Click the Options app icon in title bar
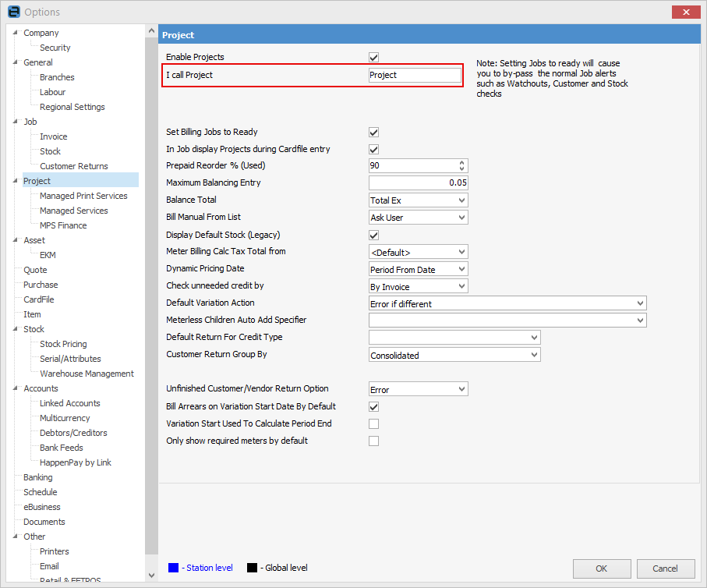The height and width of the screenshot is (588, 707). point(14,12)
